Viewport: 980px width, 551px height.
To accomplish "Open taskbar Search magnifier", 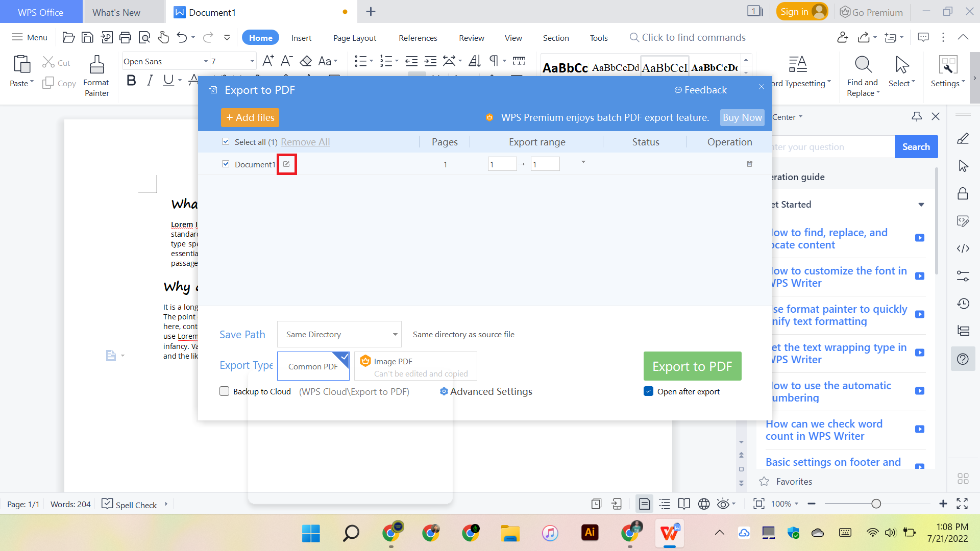I will tap(351, 533).
